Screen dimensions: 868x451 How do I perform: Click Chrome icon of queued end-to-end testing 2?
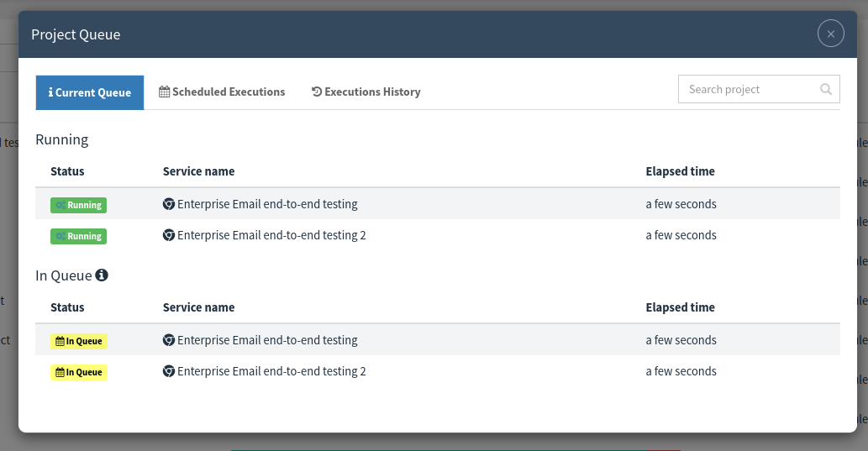[169, 371]
